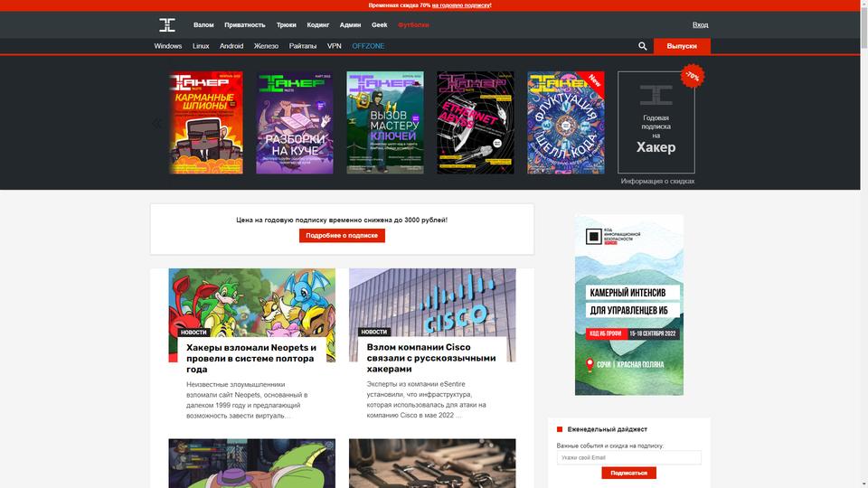The height and width of the screenshot is (488, 868).
Task: Open the keys and locks article thumbnail
Action: coord(432,464)
